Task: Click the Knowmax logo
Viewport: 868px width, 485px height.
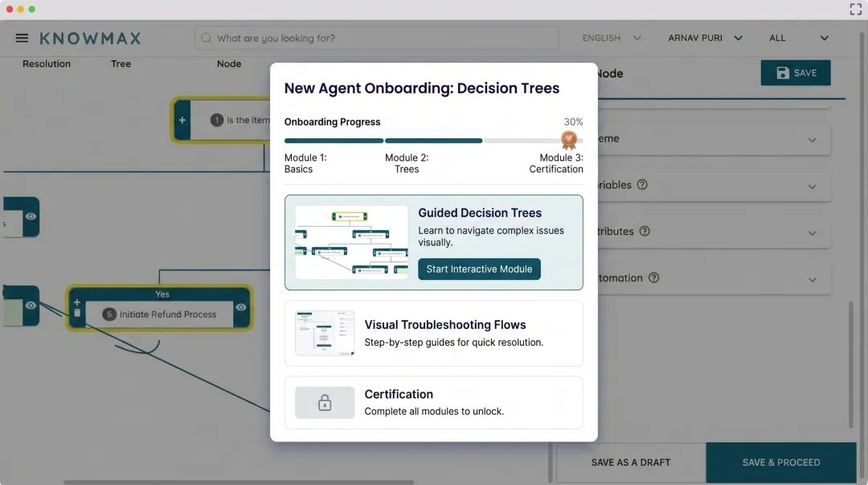Action: [x=90, y=39]
